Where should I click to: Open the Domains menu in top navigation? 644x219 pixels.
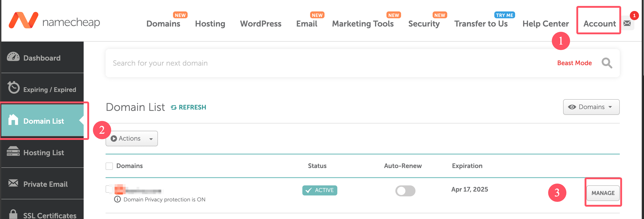coord(163,24)
